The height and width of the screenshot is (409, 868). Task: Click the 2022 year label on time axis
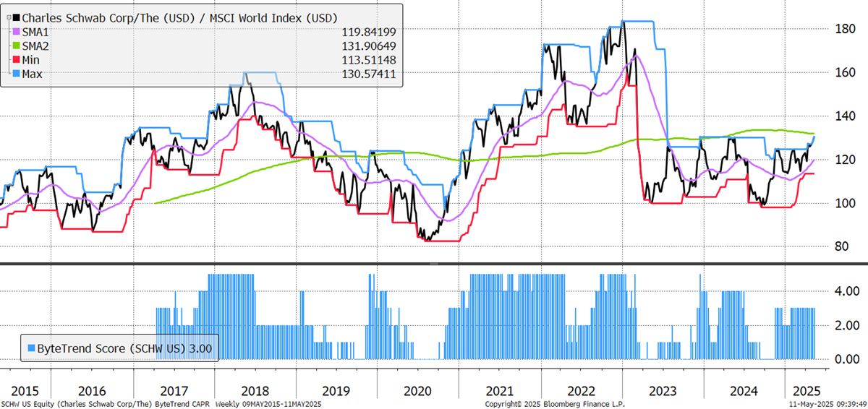581,389
